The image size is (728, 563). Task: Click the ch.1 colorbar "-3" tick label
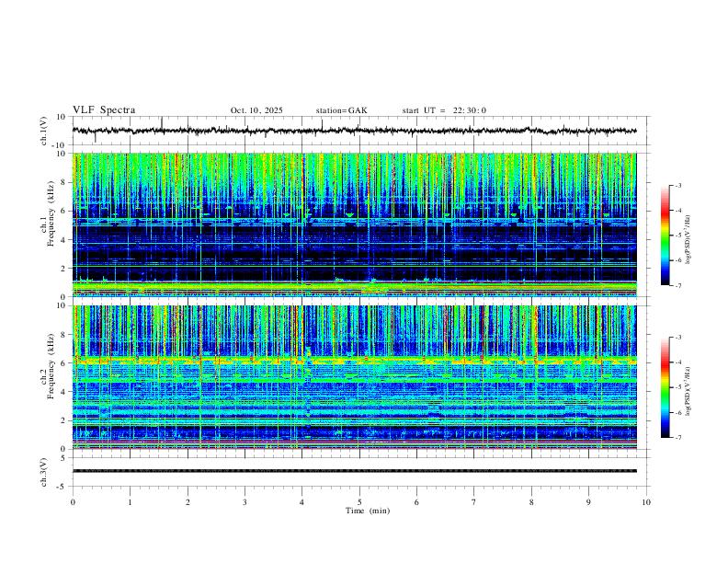click(x=677, y=185)
